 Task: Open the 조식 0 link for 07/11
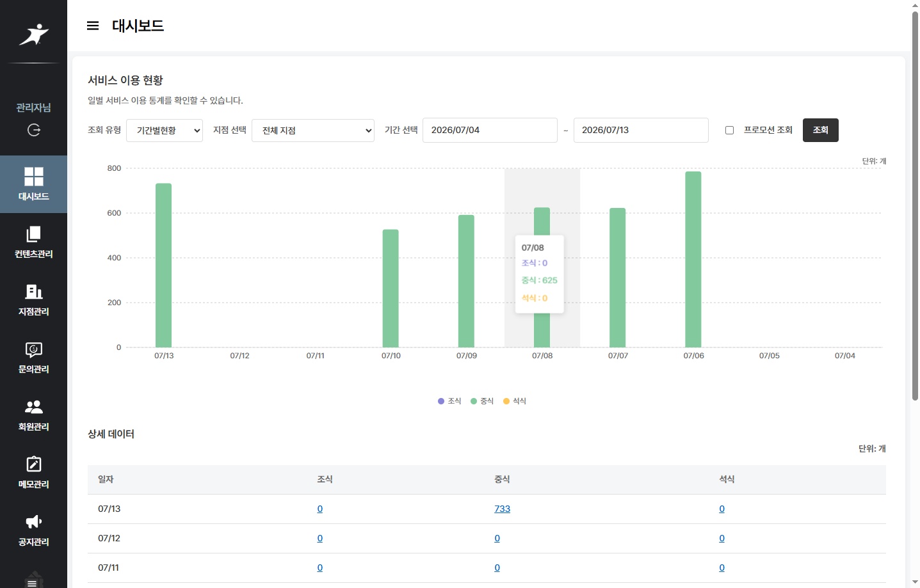320,568
